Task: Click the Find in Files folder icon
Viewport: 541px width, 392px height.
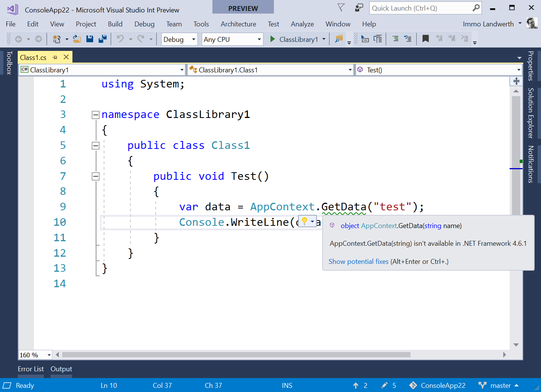Action: click(339, 39)
